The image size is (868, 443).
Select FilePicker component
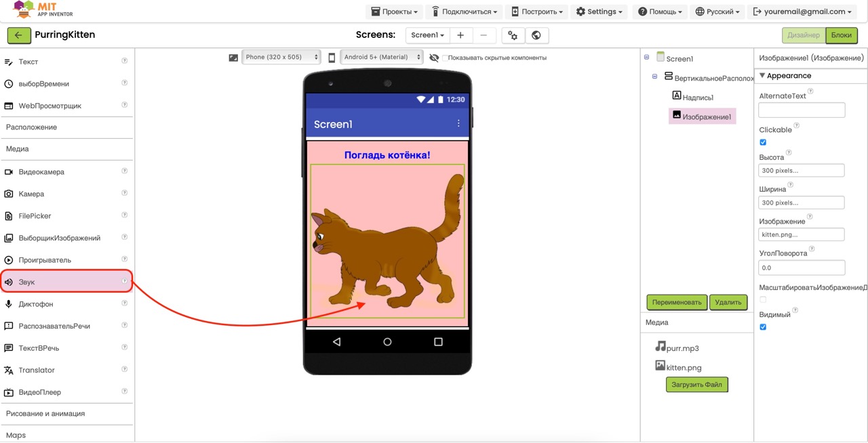(x=66, y=216)
